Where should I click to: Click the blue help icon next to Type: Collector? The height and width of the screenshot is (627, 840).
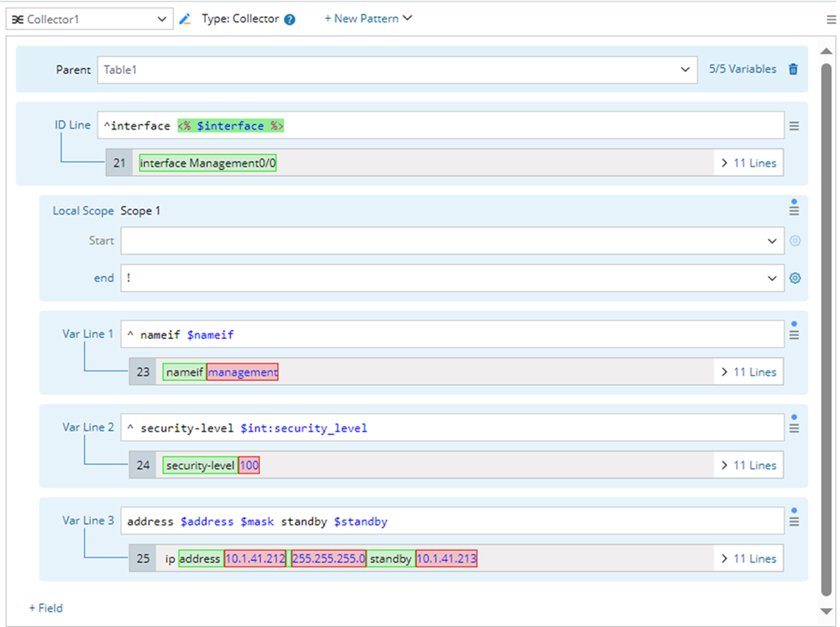pos(290,20)
